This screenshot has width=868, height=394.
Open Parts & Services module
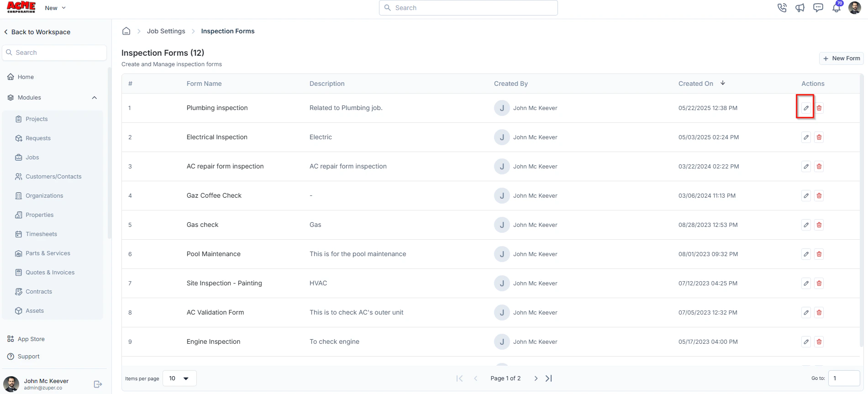point(48,253)
